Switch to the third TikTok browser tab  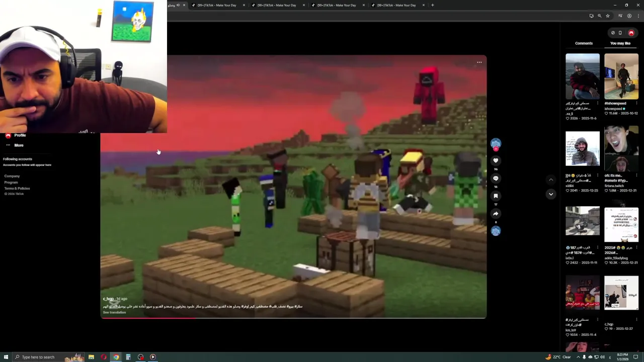[x=278, y=5]
